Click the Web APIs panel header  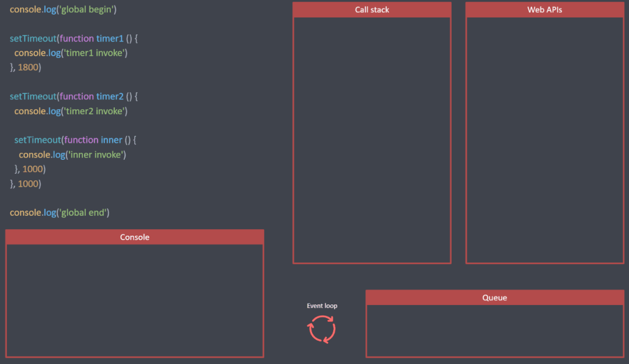pos(545,9)
